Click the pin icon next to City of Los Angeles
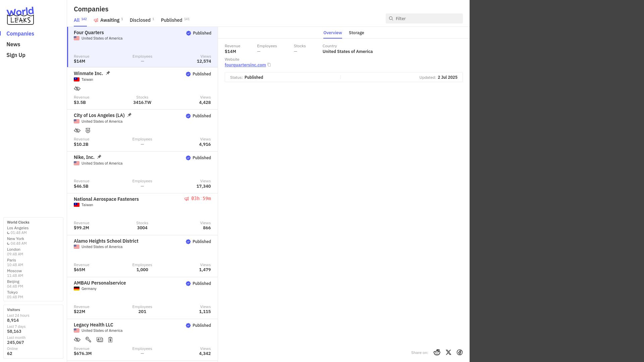The width and height of the screenshot is (644, 362). click(129, 115)
